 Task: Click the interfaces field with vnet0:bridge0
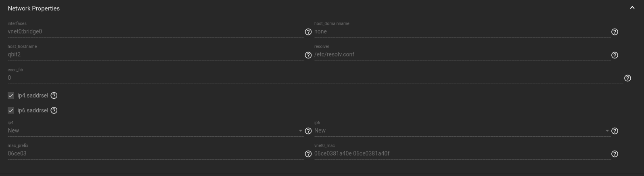156,31
